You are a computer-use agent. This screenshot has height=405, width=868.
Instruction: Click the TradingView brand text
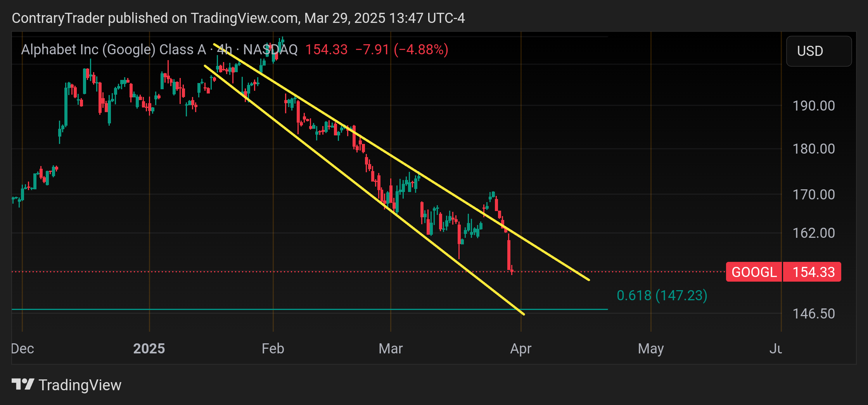(80, 385)
